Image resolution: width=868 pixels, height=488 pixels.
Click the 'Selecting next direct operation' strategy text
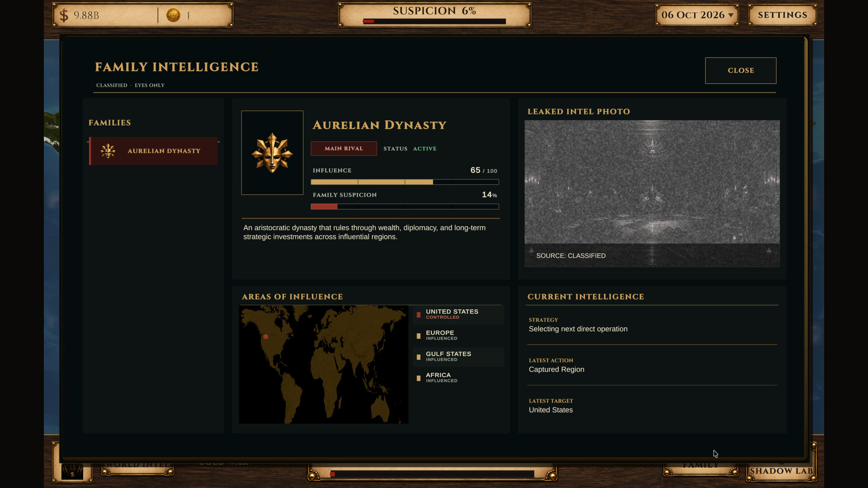(x=578, y=329)
